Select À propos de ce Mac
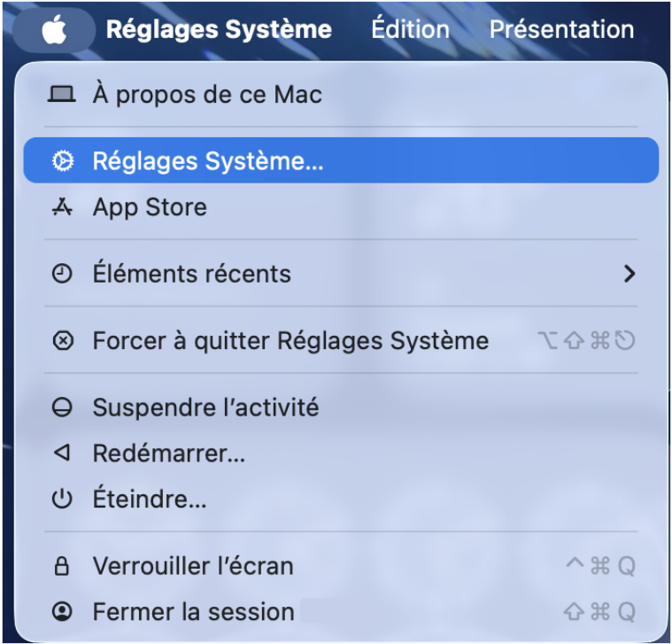This screenshot has height=644, width=672. click(207, 94)
